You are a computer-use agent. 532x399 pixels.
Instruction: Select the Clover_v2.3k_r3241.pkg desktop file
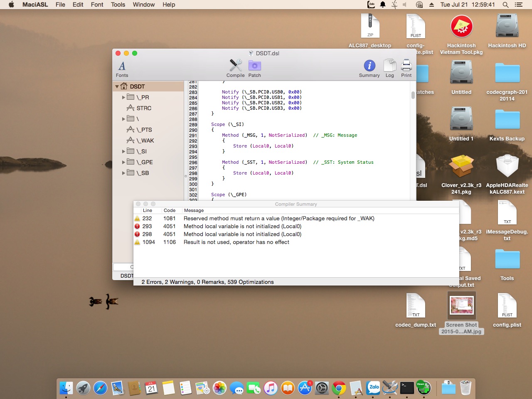click(461, 174)
